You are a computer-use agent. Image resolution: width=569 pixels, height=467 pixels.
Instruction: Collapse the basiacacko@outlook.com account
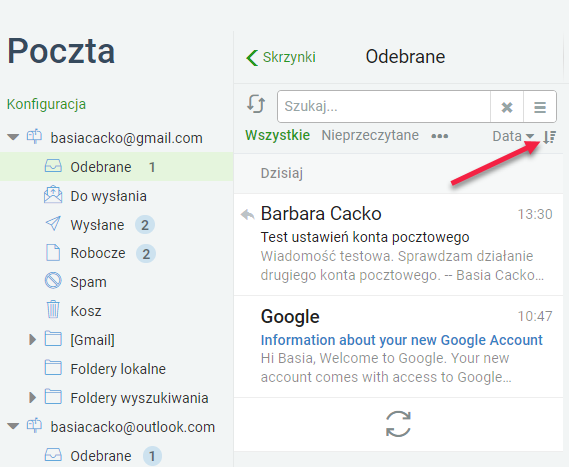tap(13, 426)
